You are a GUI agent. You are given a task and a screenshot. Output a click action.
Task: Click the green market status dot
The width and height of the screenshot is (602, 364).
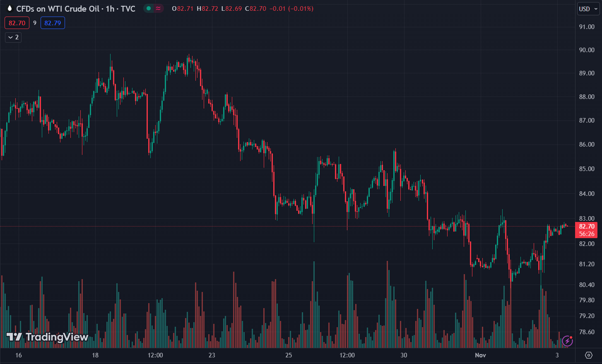[x=149, y=8]
